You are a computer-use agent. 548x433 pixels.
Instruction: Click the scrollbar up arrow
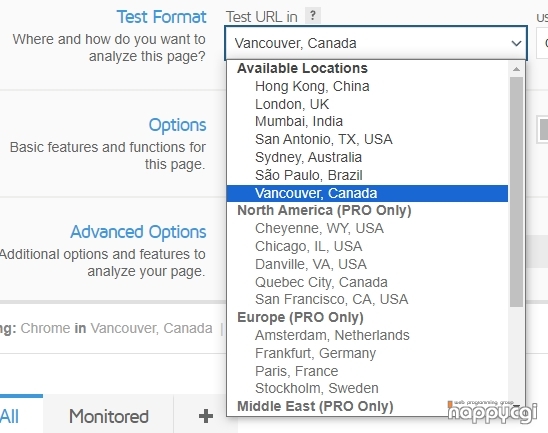(516, 69)
